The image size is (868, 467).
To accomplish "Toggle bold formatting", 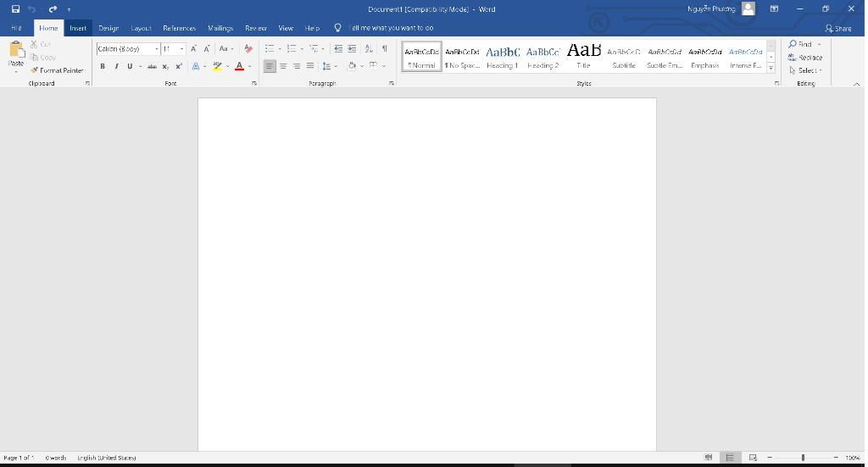I will point(103,66).
